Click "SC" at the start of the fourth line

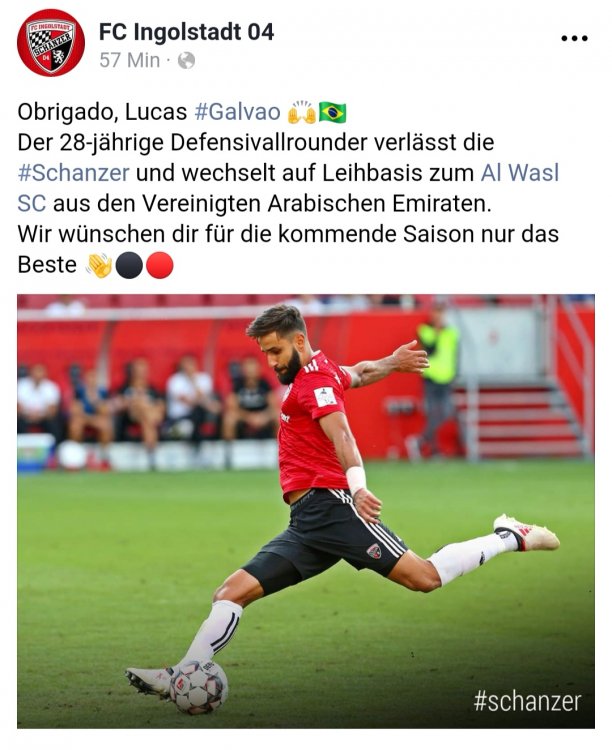tap(32, 204)
